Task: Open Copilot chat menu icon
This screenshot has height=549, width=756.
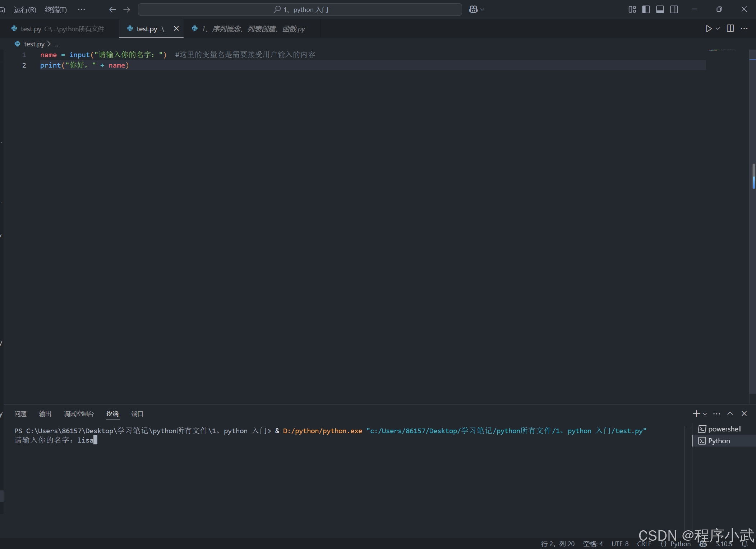Action: point(474,10)
